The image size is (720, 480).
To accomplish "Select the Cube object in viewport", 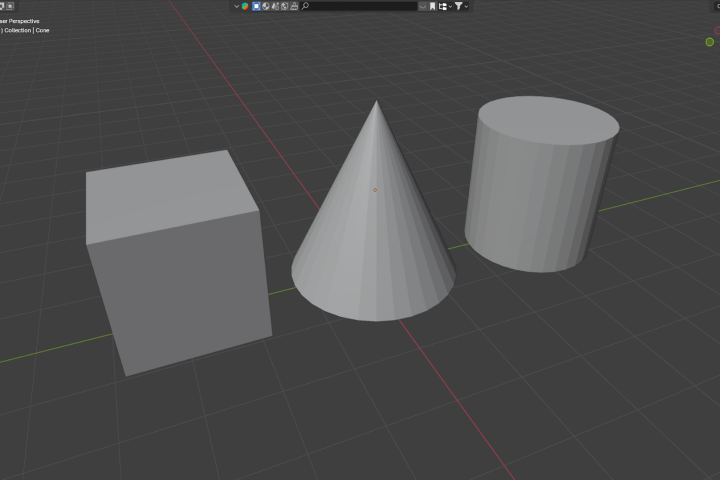I will 179,262.
